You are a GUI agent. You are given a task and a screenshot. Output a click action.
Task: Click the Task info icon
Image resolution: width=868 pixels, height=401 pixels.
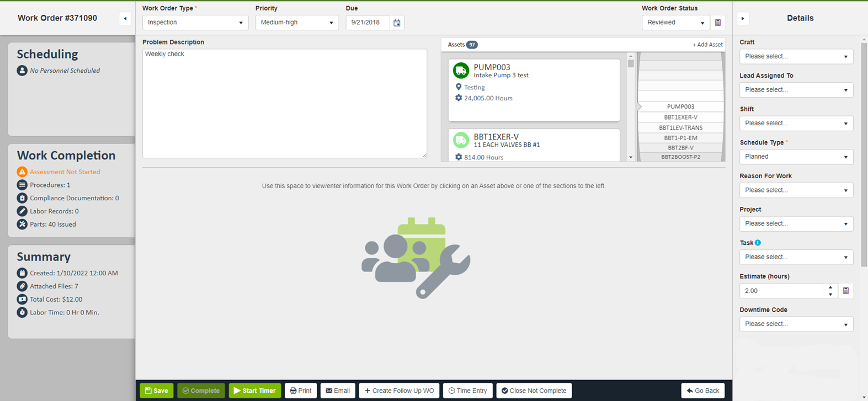[758, 243]
